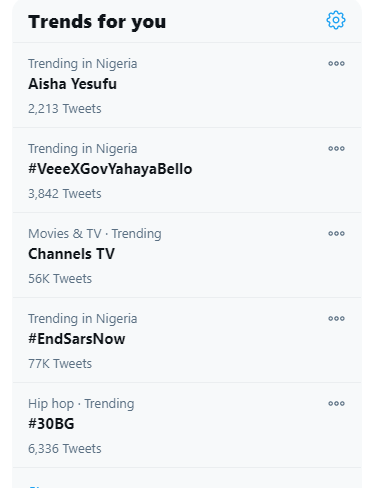The width and height of the screenshot is (376, 488).
Task: Click the Trends for you heading
Action: pos(97,22)
